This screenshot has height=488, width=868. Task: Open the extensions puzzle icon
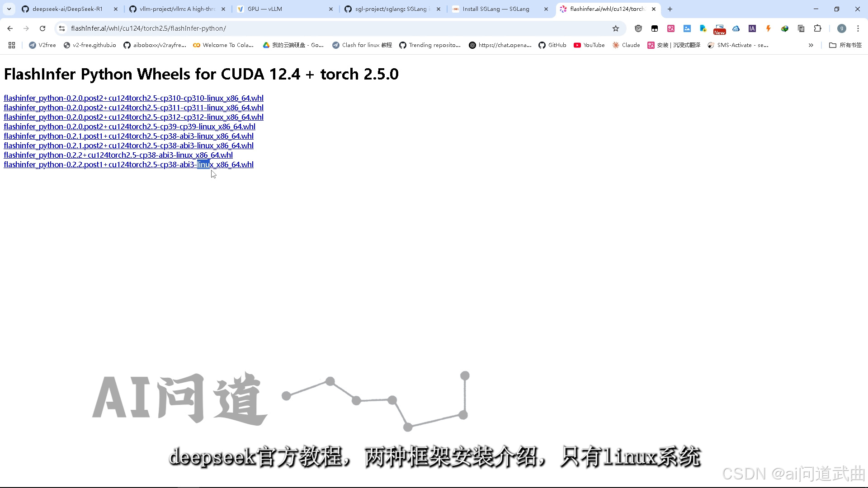click(x=817, y=28)
